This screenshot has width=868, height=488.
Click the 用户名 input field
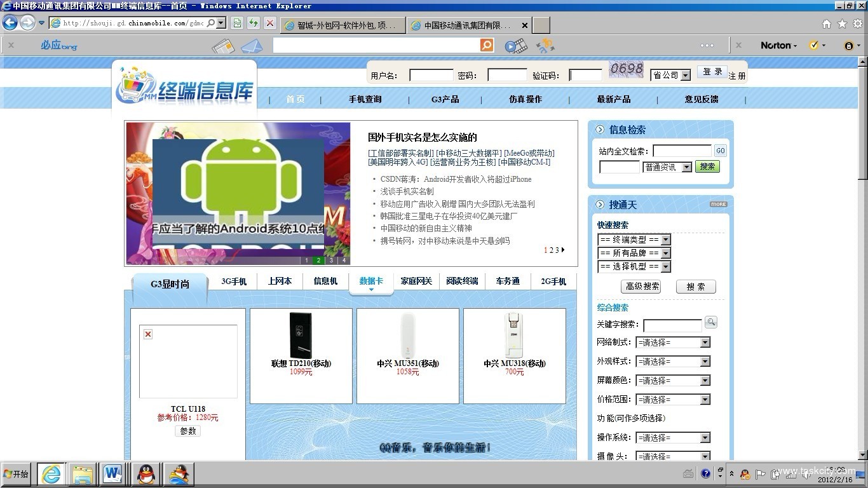click(431, 75)
